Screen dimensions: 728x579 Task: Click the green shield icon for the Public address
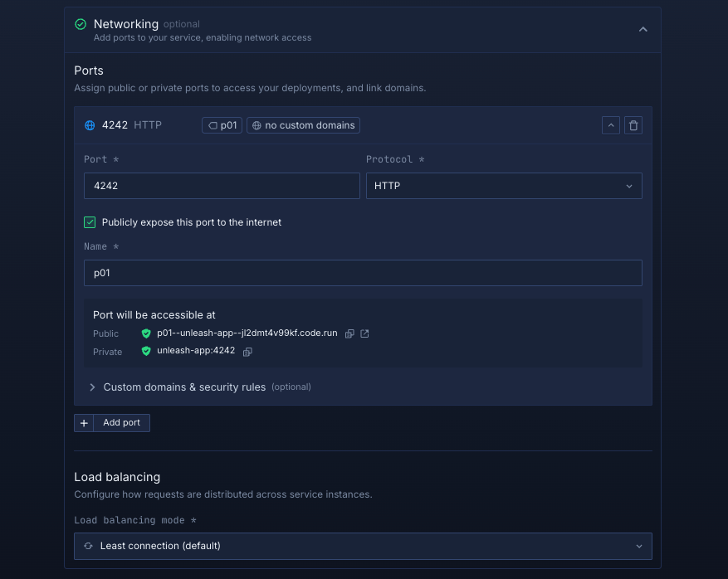click(146, 333)
